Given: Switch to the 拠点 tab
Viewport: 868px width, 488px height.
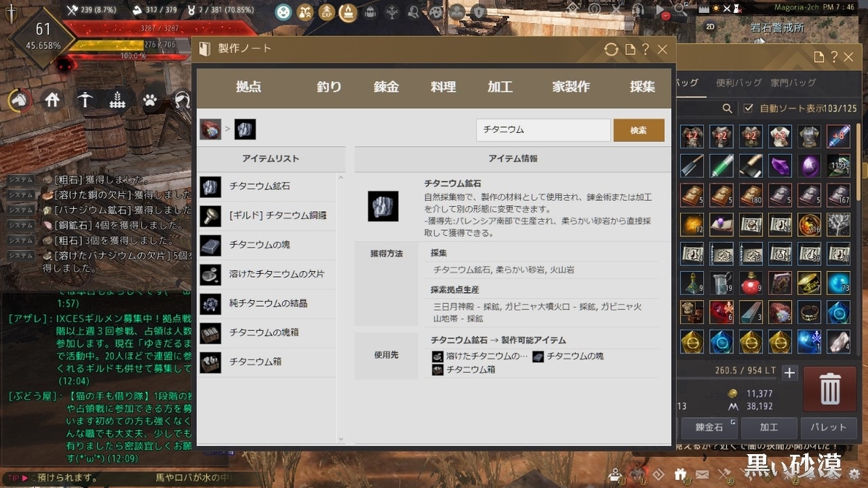Looking at the screenshot, I should click(x=248, y=87).
